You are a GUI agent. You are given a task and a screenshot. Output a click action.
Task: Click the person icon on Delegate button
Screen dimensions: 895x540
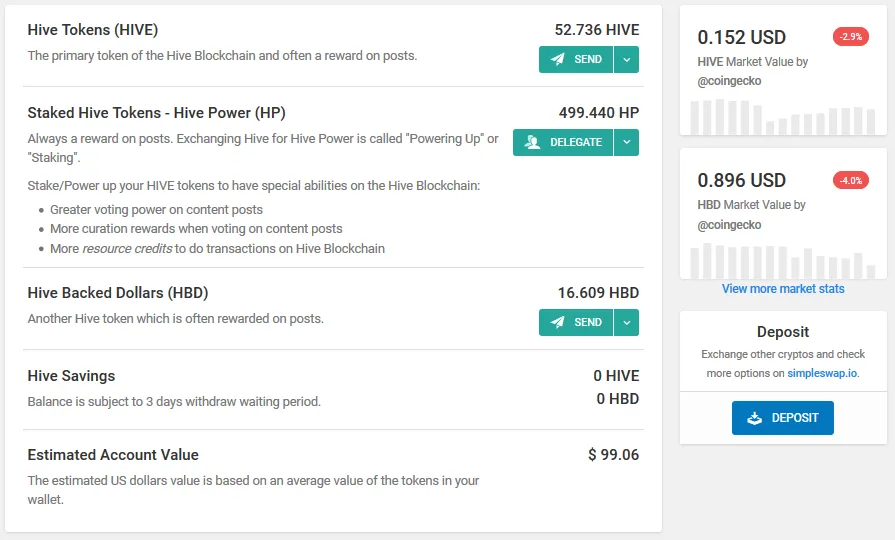point(532,142)
